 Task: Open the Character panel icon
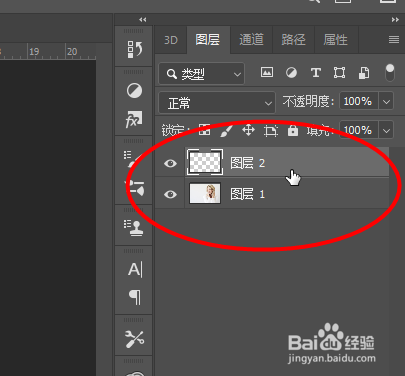pyautogui.click(x=135, y=269)
